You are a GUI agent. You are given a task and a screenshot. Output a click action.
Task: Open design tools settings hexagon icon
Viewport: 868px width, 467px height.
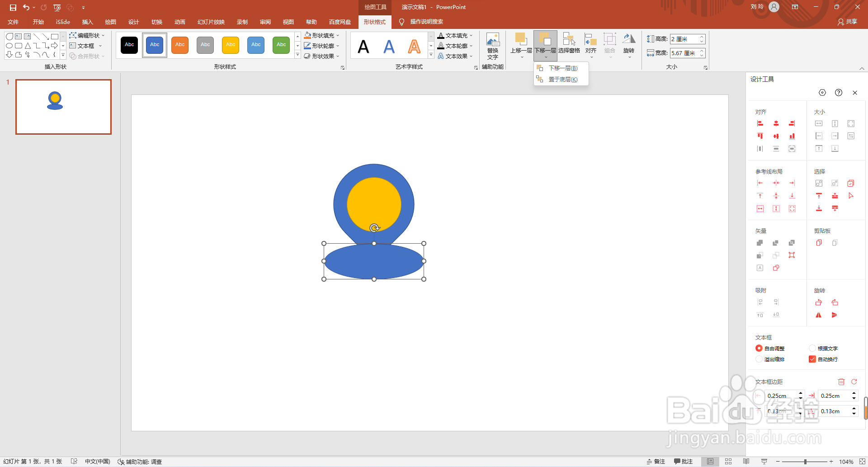tap(822, 92)
